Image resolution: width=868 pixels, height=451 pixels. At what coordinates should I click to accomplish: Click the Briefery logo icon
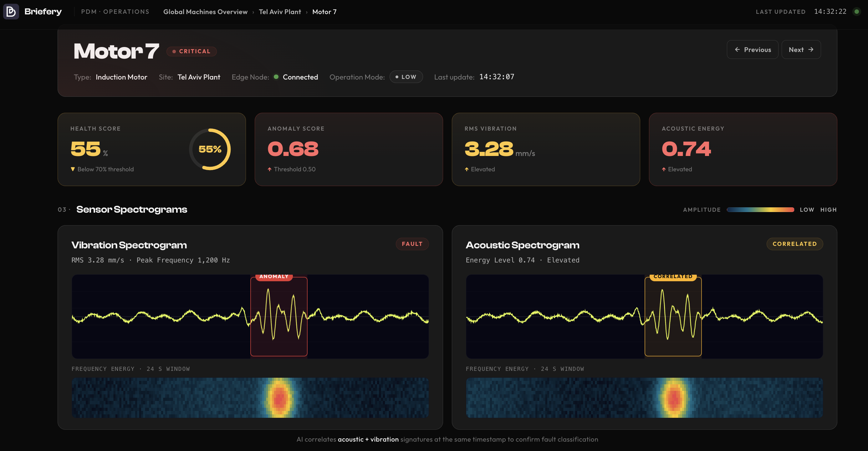tap(11, 12)
